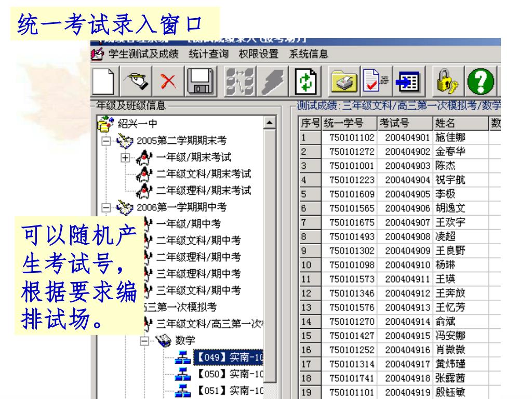
Task: Click the blue arrow import table icon
Action: (x=408, y=82)
